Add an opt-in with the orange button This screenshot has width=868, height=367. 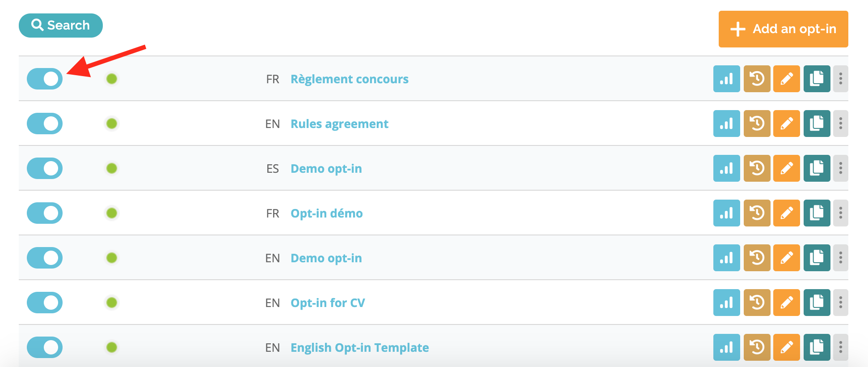pyautogui.click(x=783, y=29)
